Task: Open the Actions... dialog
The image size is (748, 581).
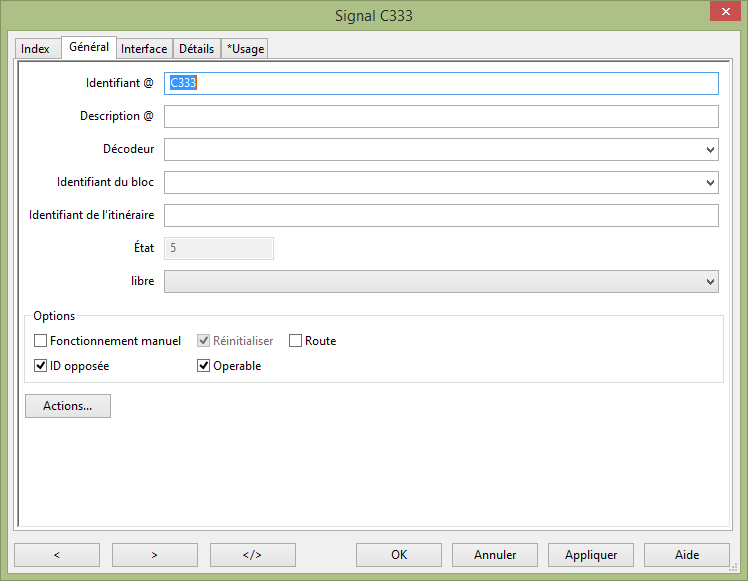Action: [67, 406]
